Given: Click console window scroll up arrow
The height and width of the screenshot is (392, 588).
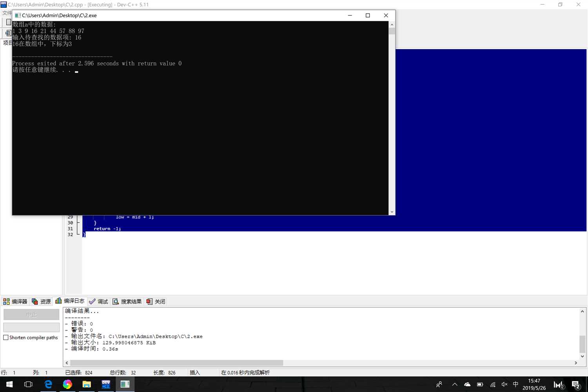Looking at the screenshot, I should click(392, 25).
